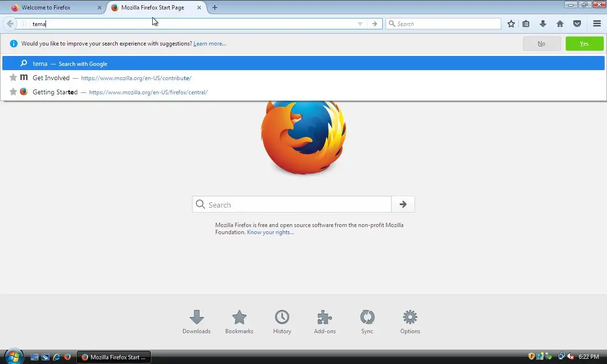607x364 pixels.
Task: Open Add-ons from the start page
Action: [x=325, y=322]
